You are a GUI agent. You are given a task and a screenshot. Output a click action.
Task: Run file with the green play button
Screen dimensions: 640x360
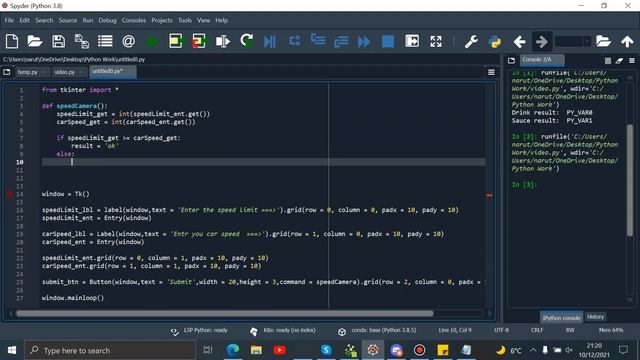coord(152,41)
